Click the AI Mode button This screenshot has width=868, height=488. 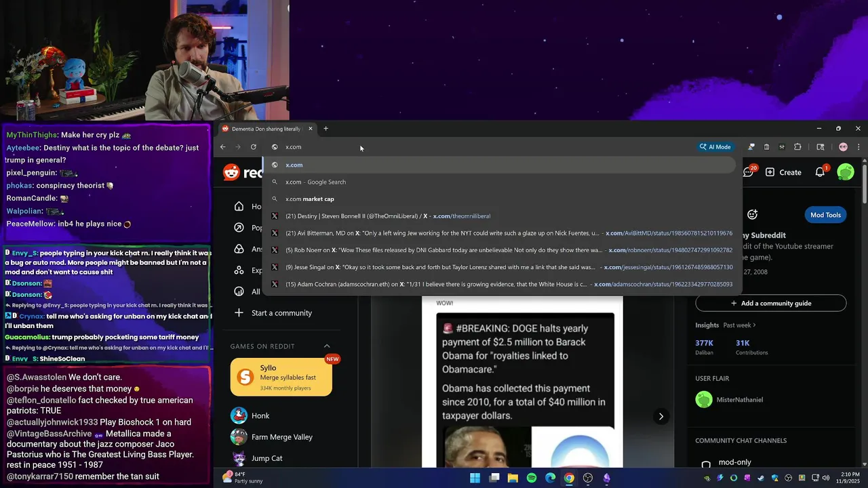click(715, 147)
